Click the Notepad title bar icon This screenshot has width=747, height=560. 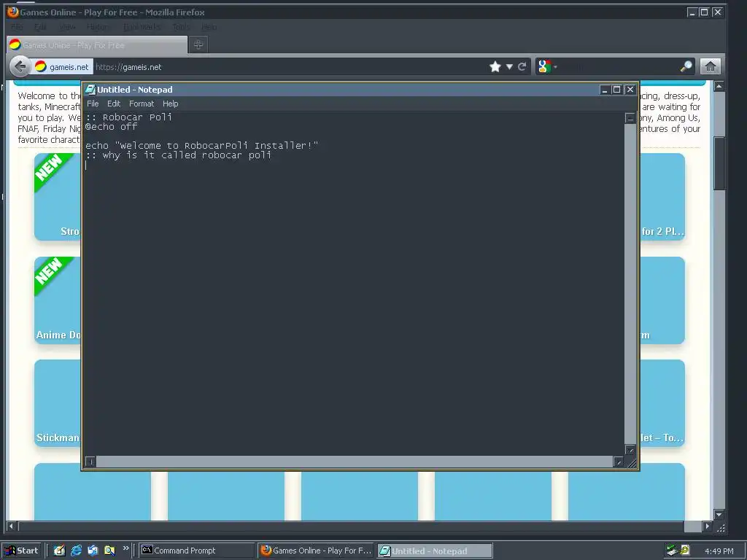(x=90, y=90)
